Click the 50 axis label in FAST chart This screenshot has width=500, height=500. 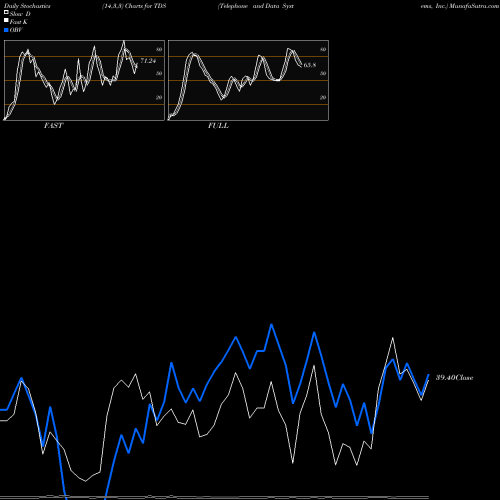click(159, 73)
